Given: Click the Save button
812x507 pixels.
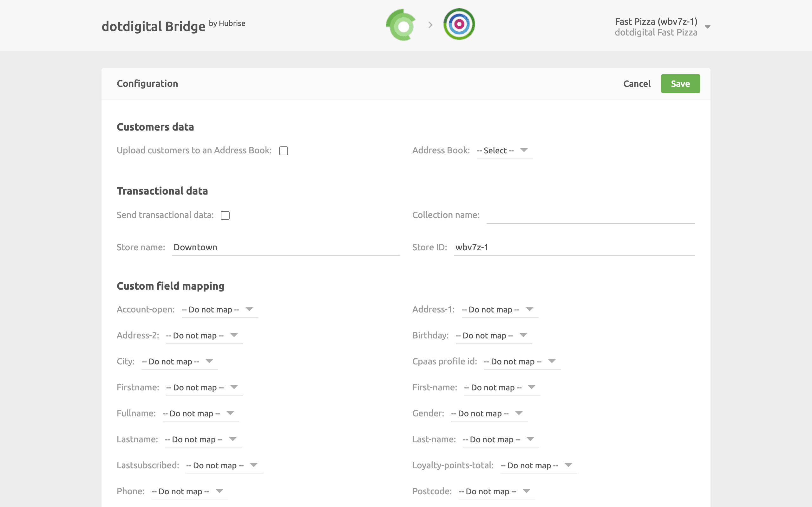Looking at the screenshot, I should pyautogui.click(x=679, y=83).
